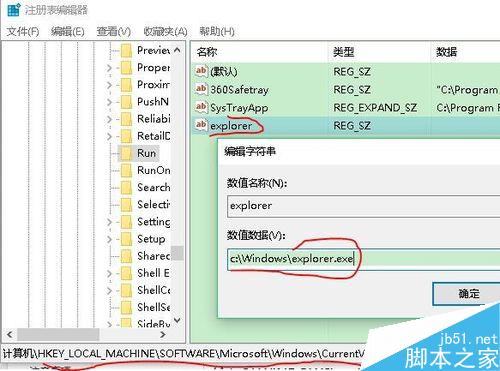
Task: Click the 类型 column header
Action: 344,52
